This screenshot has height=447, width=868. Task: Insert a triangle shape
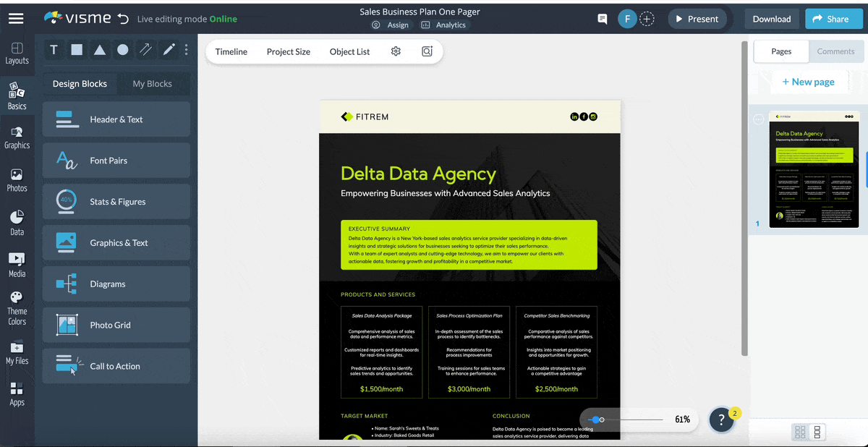click(x=100, y=49)
